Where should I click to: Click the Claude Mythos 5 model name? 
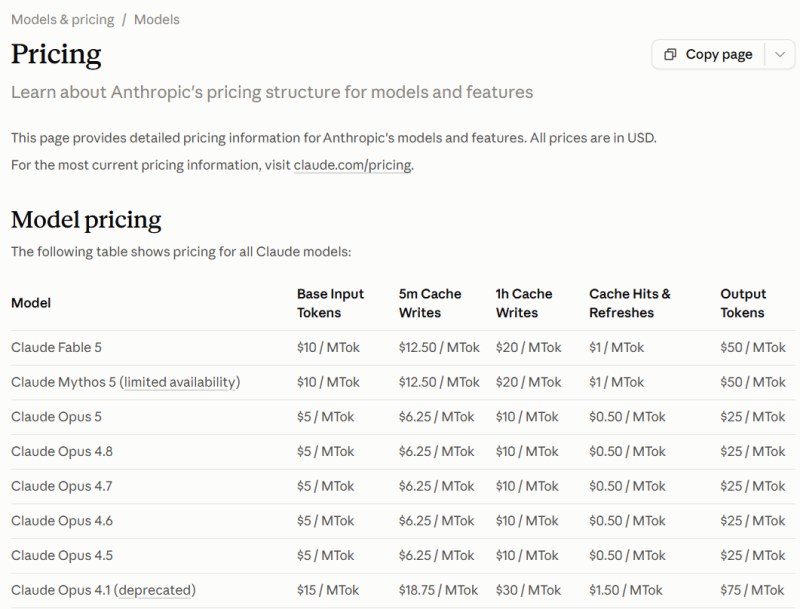(63, 382)
